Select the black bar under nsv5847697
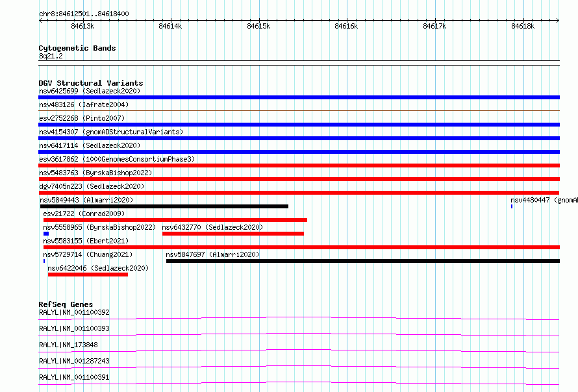 tap(363, 261)
